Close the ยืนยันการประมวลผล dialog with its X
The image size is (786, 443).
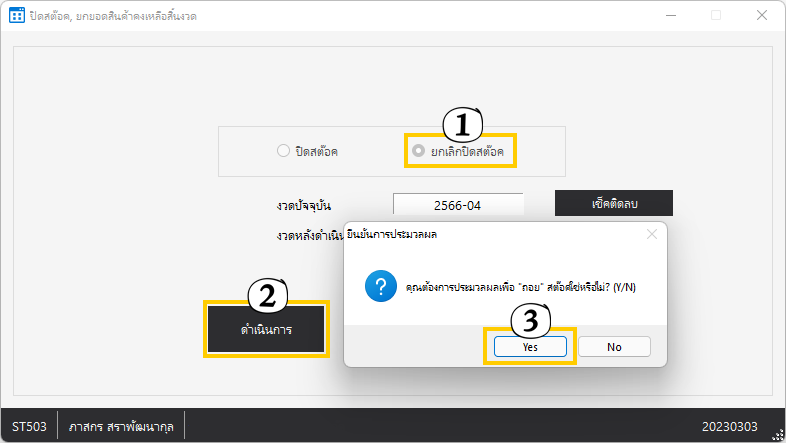652,234
